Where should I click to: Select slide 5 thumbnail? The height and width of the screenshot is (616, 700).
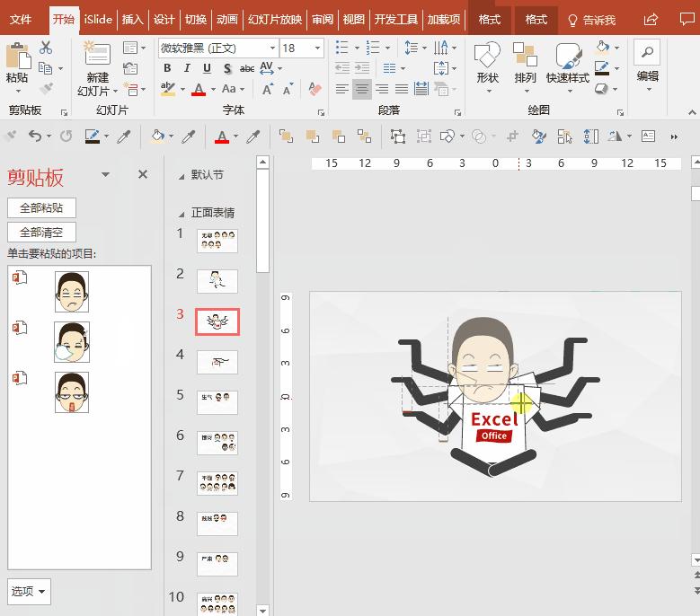pyautogui.click(x=217, y=402)
